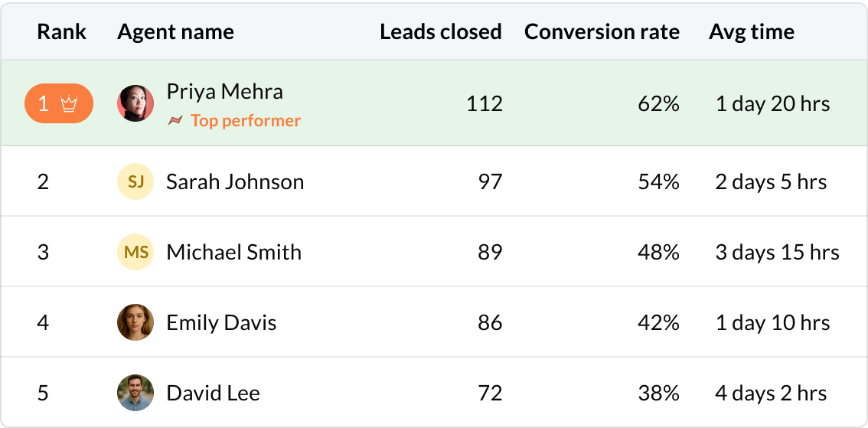Click the MS initials avatar

(135, 252)
